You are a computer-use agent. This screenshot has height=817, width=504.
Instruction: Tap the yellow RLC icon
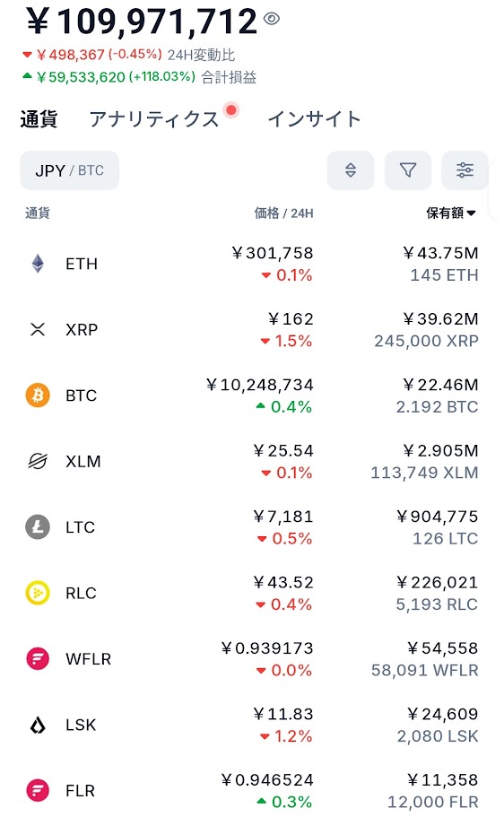click(38, 593)
